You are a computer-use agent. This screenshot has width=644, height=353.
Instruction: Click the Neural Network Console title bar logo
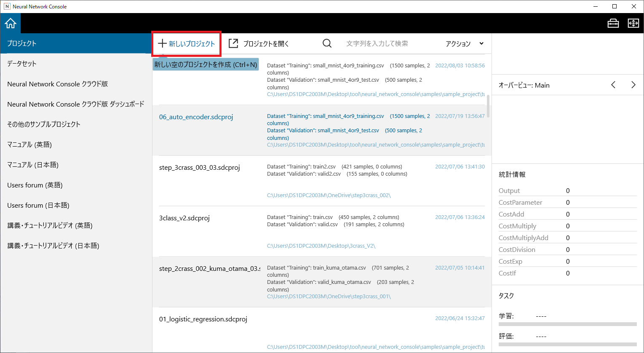[7, 6]
